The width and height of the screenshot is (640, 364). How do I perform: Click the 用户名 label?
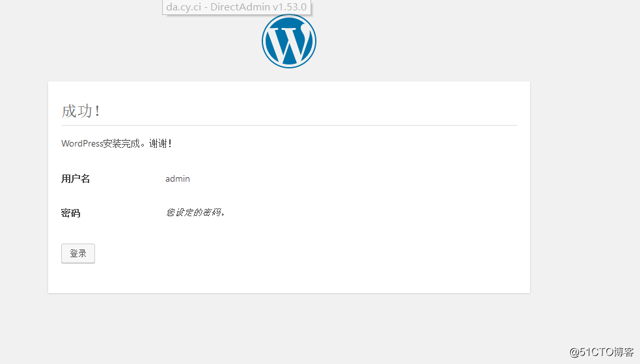76,178
